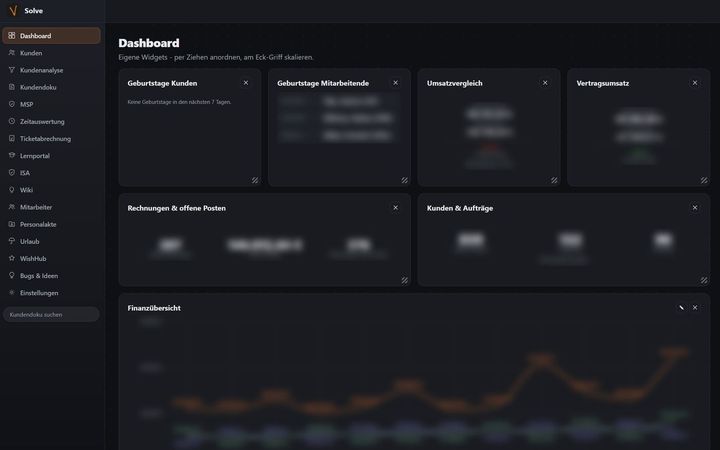
Task: Open Bugs & Ideen
Action: [51, 276]
